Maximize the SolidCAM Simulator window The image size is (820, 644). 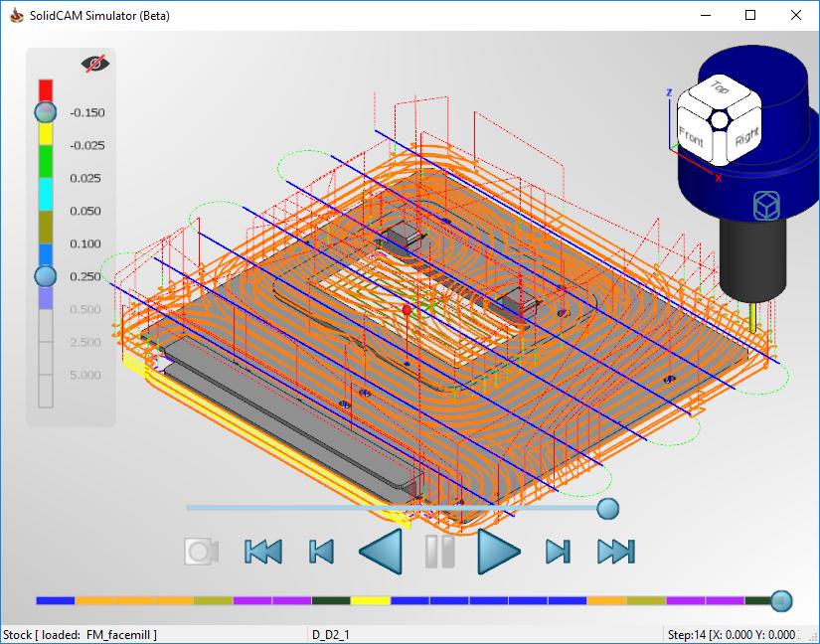[x=750, y=15]
